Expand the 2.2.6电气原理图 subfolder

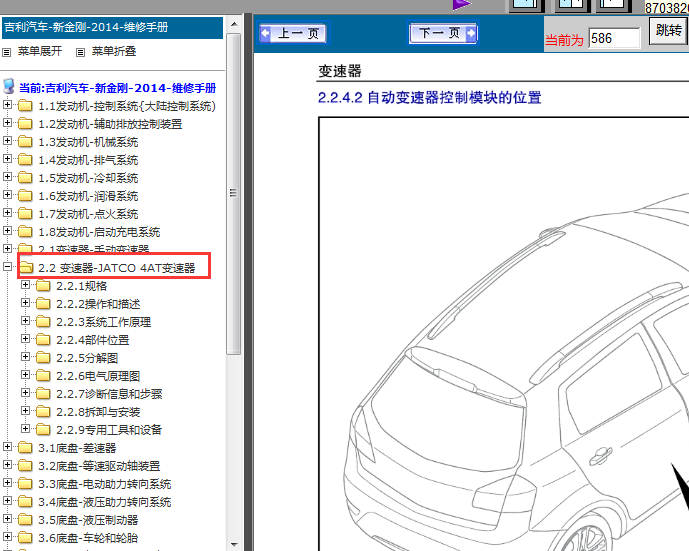pyautogui.click(x=25, y=375)
